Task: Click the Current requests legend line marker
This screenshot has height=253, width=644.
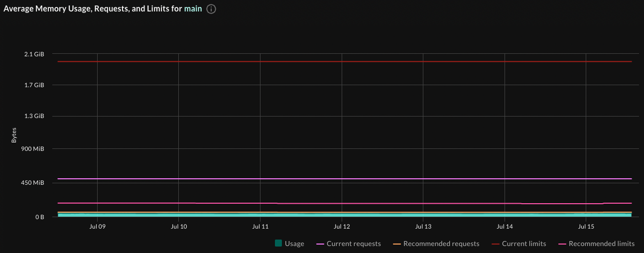Action: tap(320, 244)
